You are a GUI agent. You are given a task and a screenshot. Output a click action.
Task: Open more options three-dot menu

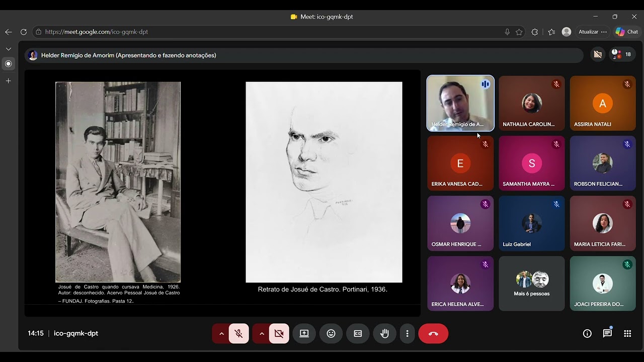408,333
